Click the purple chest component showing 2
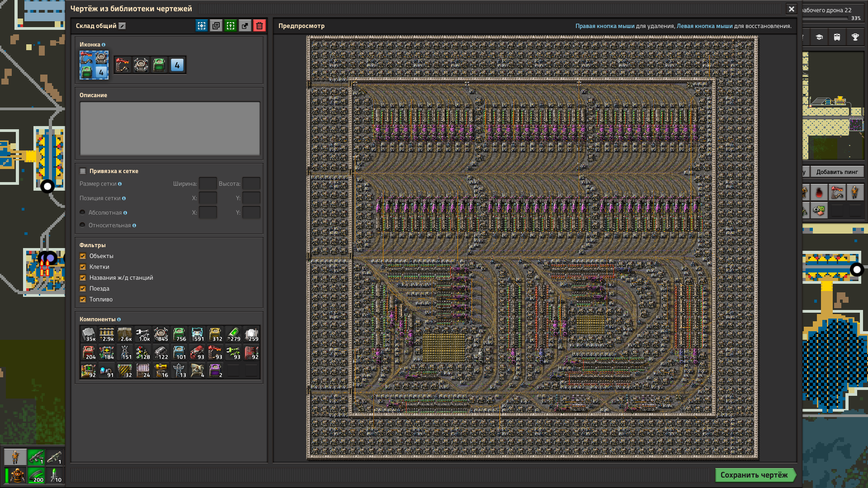Image resolution: width=868 pixels, height=488 pixels. pos(215,371)
